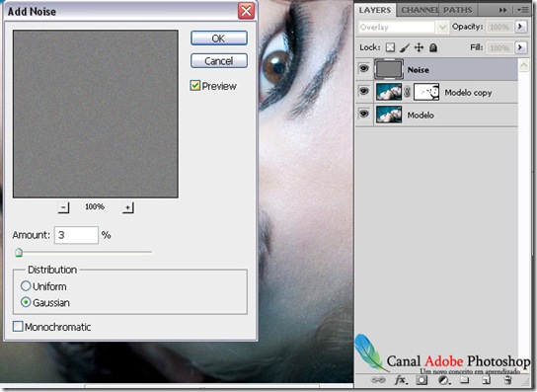Switch to the Paths tab
537x392 pixels.
[458, 10]
